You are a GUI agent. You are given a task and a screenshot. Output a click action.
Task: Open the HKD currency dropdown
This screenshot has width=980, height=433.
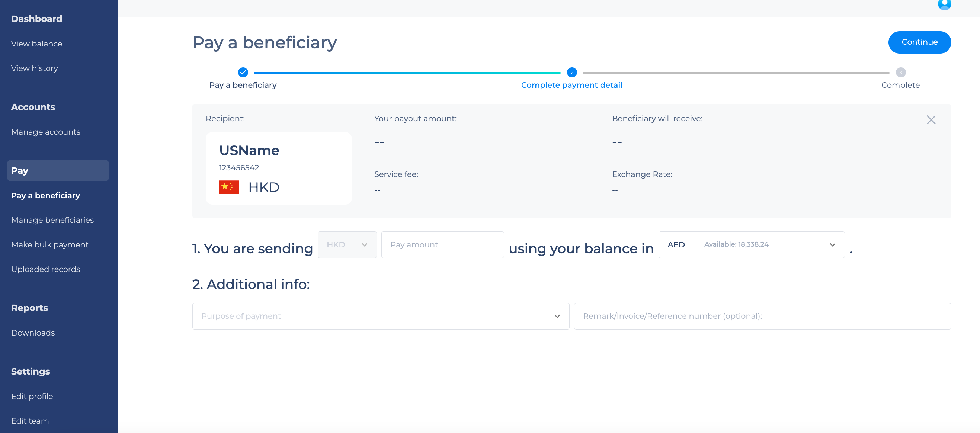[347, 245]
